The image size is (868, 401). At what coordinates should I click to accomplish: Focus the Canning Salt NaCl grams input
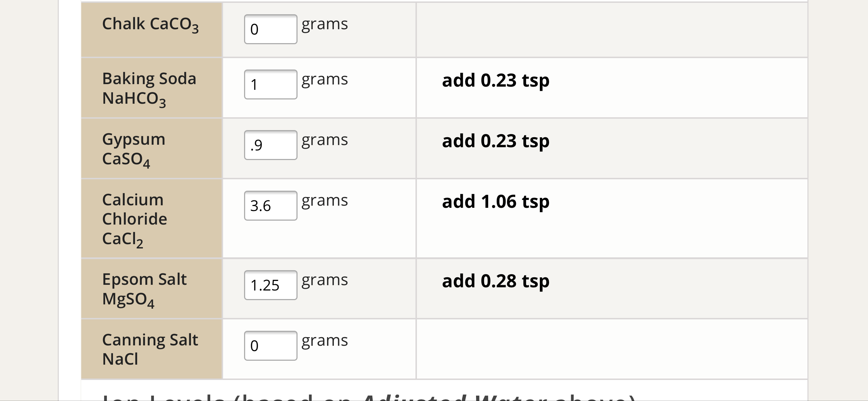(x=270, y=346)
